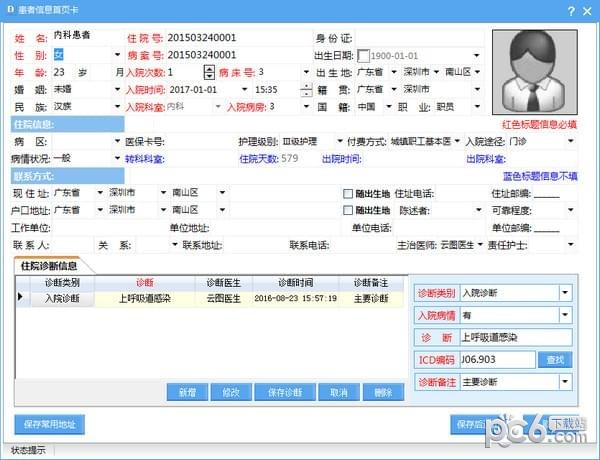Click the 新增 button
Viewport: 600px width, 460px height.
[x=188, y=393]
